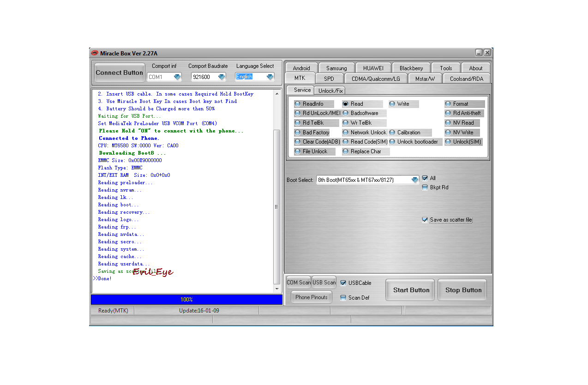Image resolution: width=588 pixels, height=385 pixels.
Task: Select the Clear Code(ADB) option
Action: [317, 142]
